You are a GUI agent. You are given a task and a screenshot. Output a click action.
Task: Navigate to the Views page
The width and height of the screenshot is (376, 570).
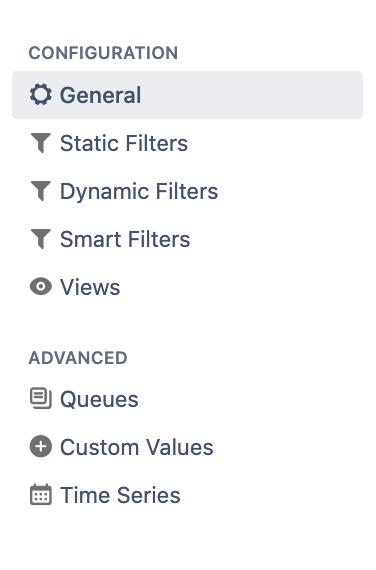[x=188, y=287]
